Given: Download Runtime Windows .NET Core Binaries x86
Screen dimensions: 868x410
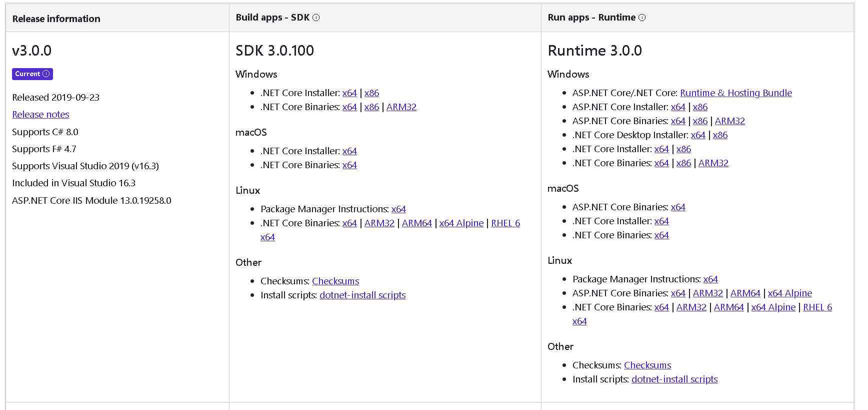Looking at the screenshot, I should click(683, 163).
